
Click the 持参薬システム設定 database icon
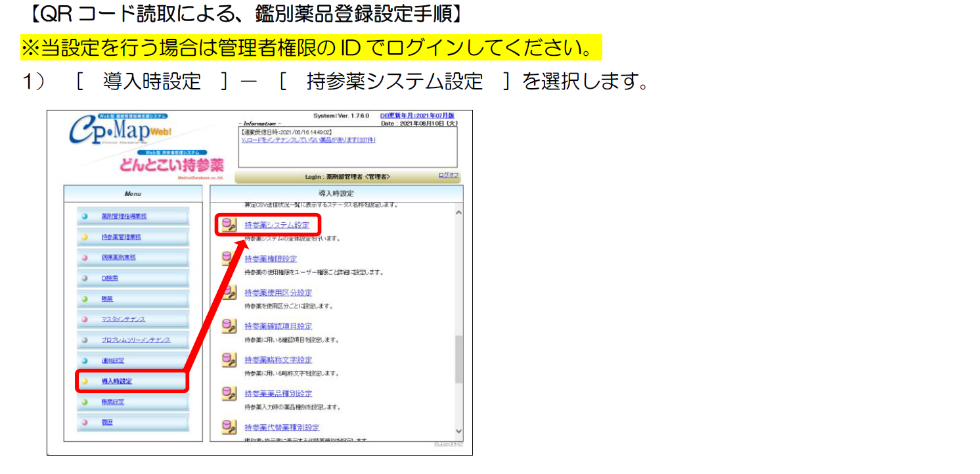229,225
